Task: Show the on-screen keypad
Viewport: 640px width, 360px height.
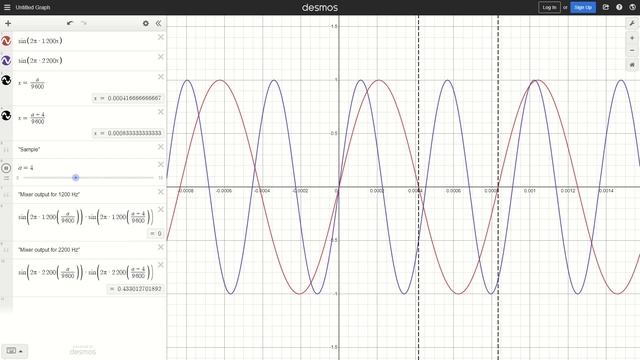Action: click(x=15, y=351)
